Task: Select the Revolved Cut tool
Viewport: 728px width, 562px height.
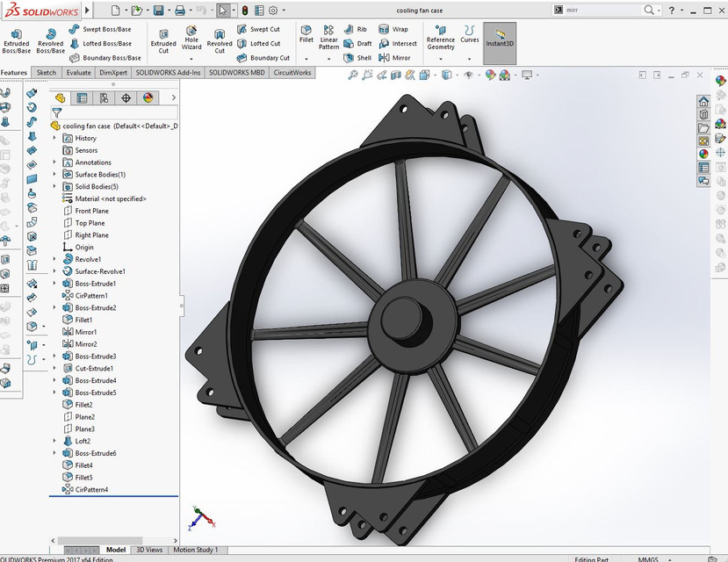Action: click(x=219, y=40)
